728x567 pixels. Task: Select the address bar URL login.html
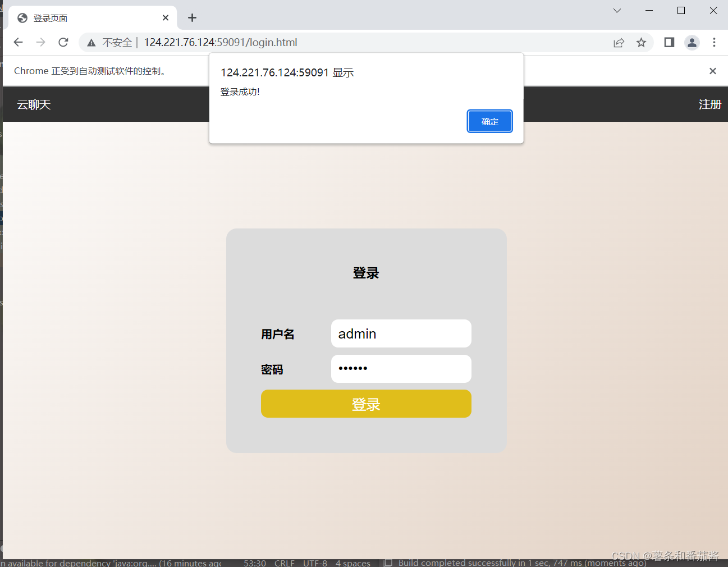tap(221, 43)
